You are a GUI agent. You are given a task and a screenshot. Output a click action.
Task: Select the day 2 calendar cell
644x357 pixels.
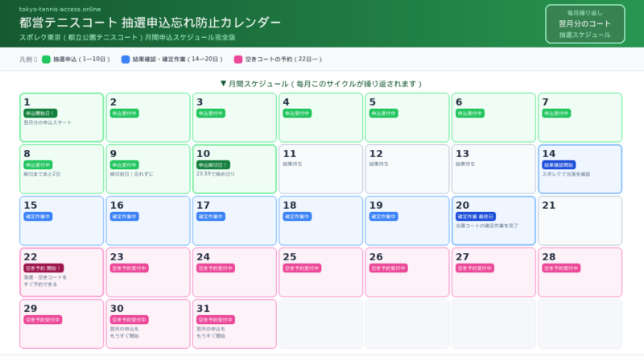148,118
